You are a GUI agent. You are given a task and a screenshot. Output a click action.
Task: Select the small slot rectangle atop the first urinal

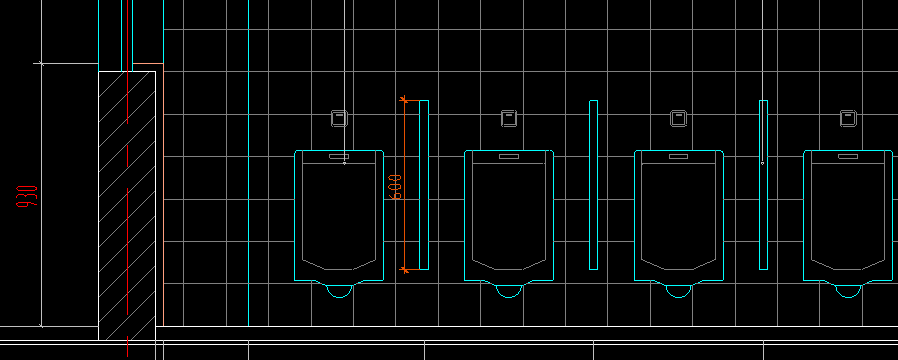click(339, 156)
